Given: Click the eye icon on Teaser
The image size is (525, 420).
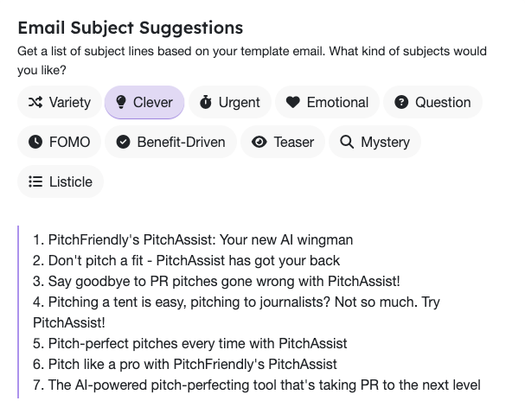Looking at the screenshot, I should click(259, 142).
